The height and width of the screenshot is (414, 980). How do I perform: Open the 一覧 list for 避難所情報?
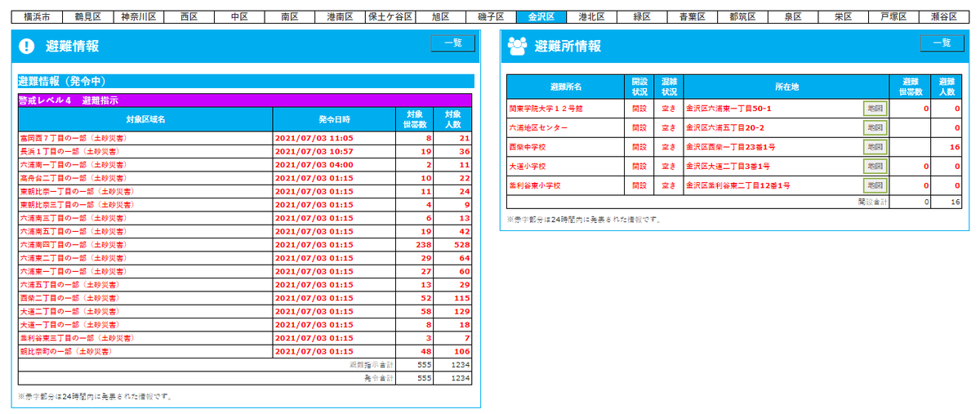click(942, 44)
